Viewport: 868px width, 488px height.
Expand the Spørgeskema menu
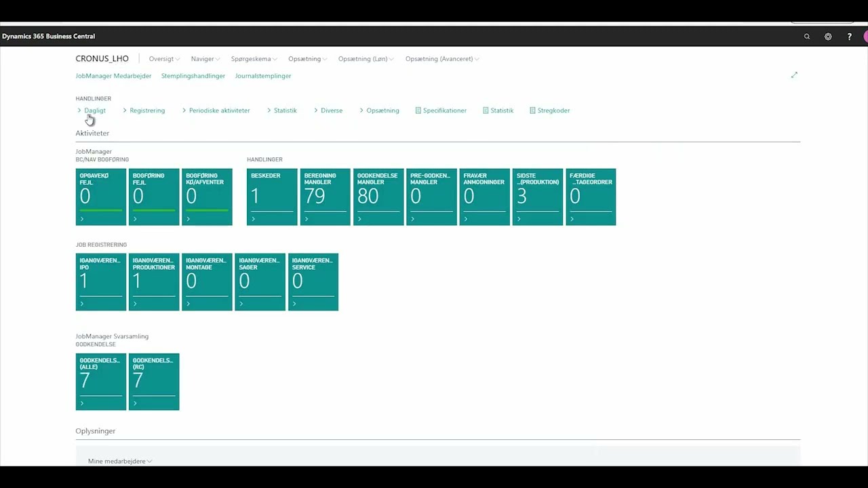pyautogui.click(x=254, y=59)
